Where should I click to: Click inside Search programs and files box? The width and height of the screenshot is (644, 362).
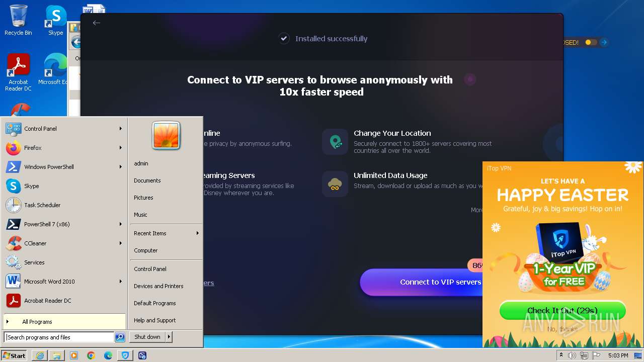tap(59, 337)
